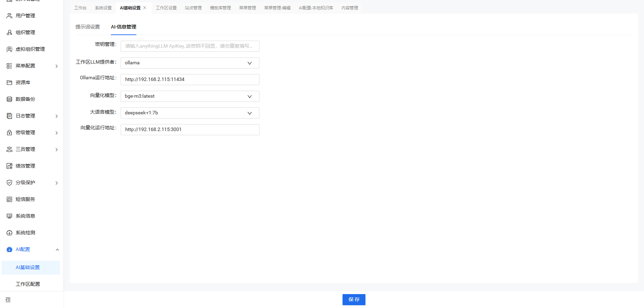Open the 工作区设置 top tab
Screen dimensions: 644x308
166,8
